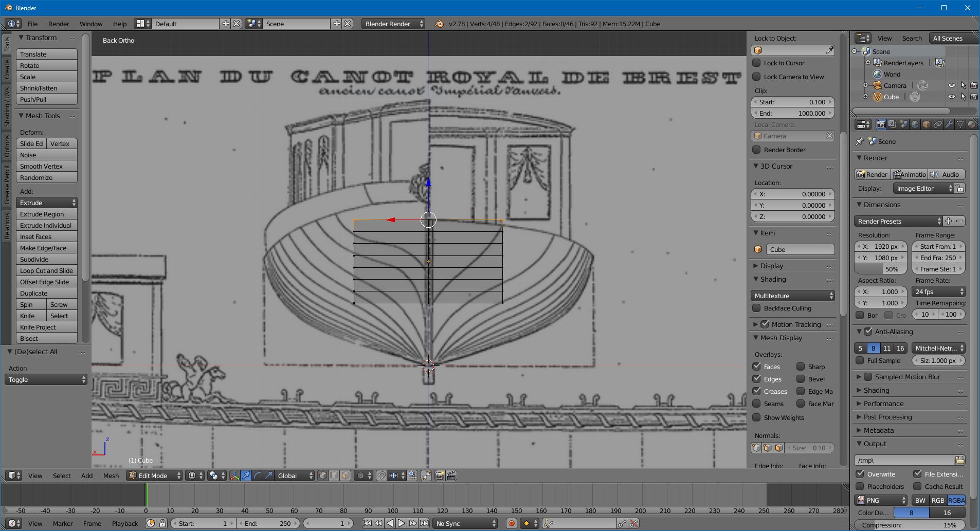980x531 pixels.
Task: Open the Render menu in top bar
Action: click(59, 24)
